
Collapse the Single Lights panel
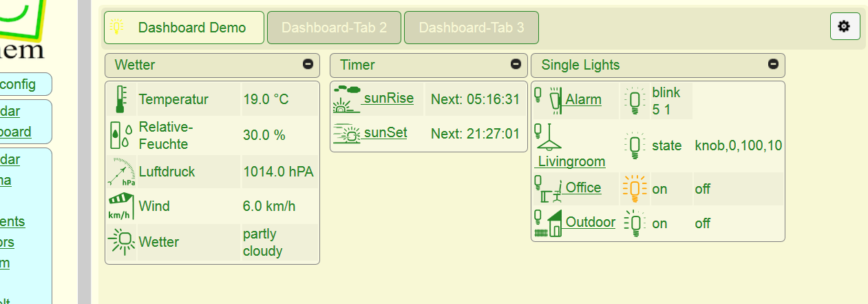click(774, 64)
